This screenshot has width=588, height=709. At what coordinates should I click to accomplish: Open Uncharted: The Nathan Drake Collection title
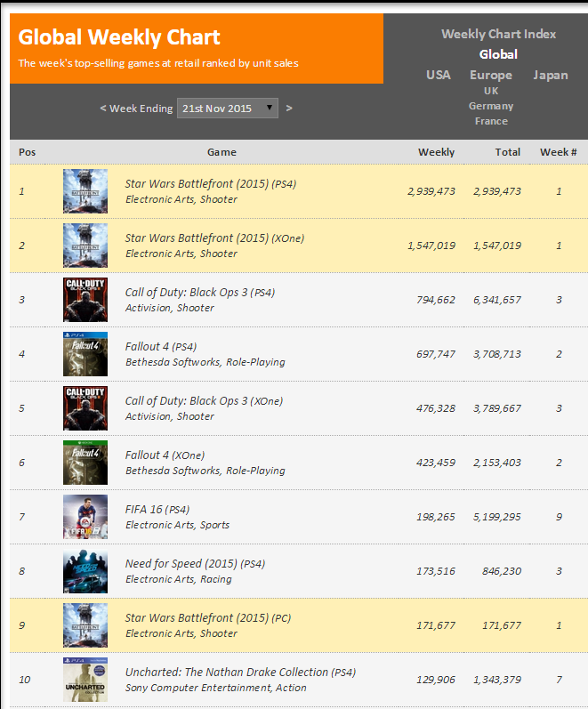click(241, 673)
